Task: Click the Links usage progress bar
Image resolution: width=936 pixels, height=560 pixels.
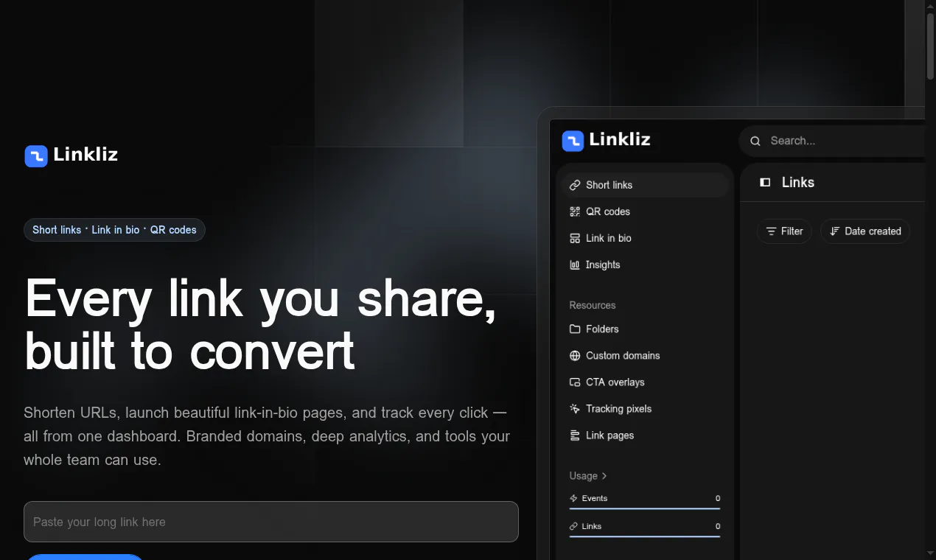Action: click(x=645, y=536)
